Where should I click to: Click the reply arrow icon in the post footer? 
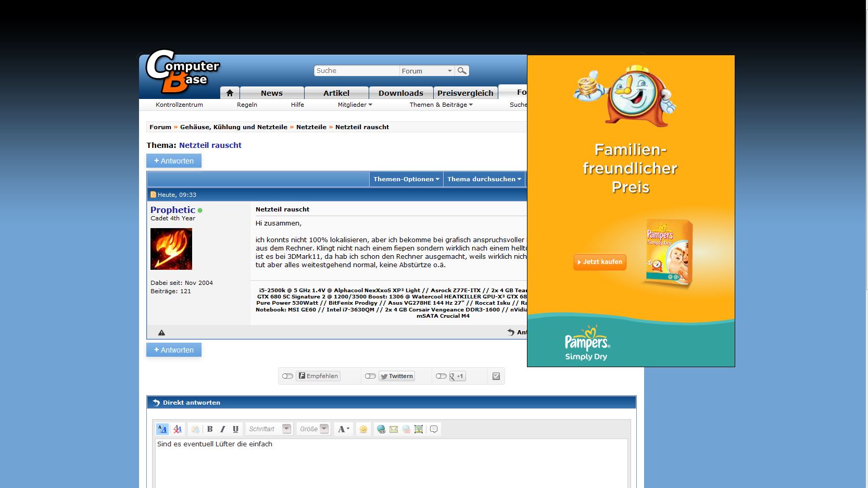pos(511,332)
